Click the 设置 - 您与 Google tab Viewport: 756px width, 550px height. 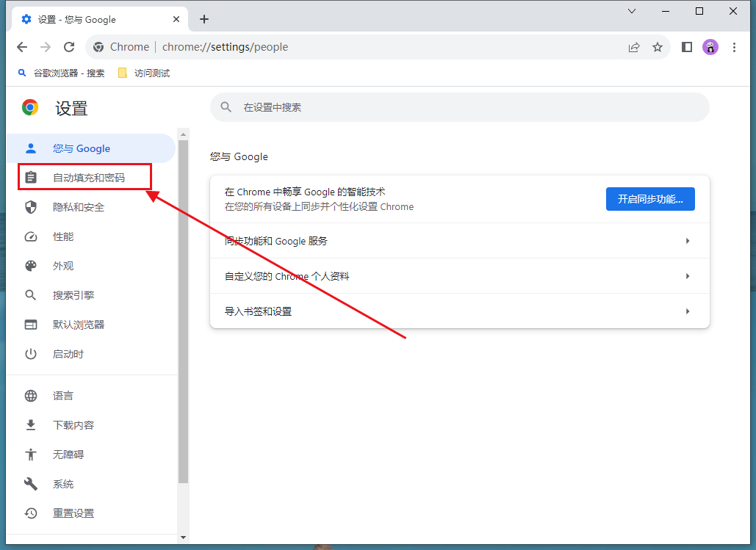tap(100, 19)
